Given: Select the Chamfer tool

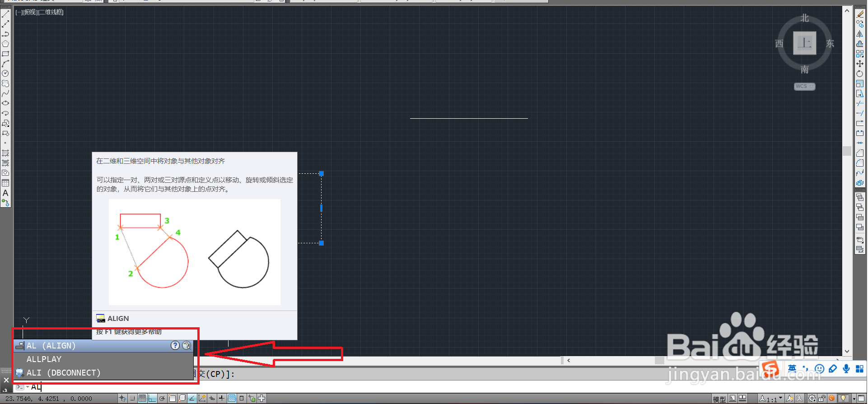Looking at the screenshot, I should 860,153.
